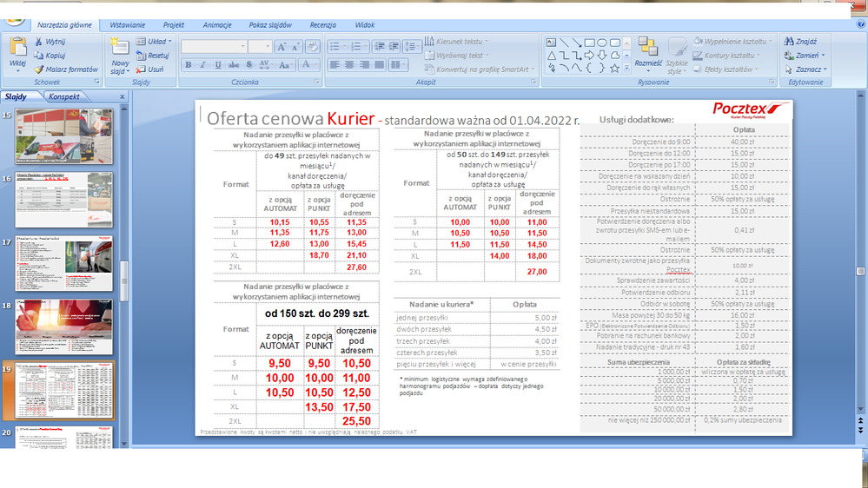This screenshot has height=488, width=868.
Task: Open Efekty kształtów menu
Action: coord(726,69)
